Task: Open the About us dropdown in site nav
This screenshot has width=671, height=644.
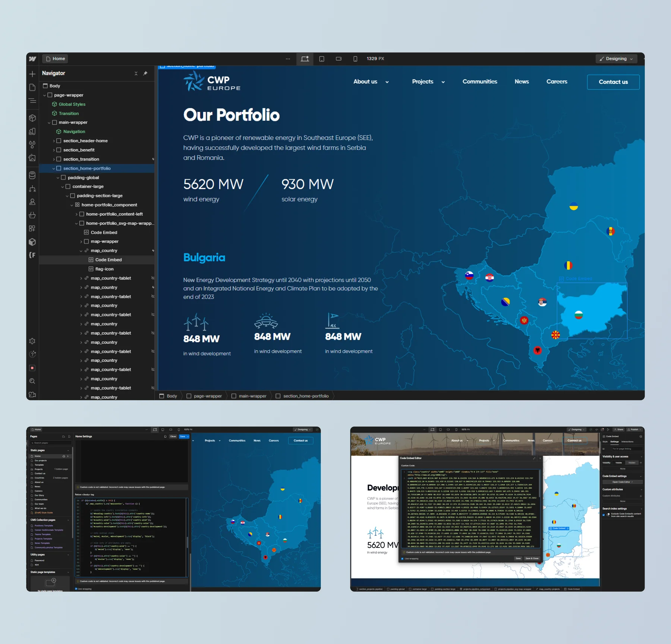Action: pyautogui.click(x=371, y=82)
